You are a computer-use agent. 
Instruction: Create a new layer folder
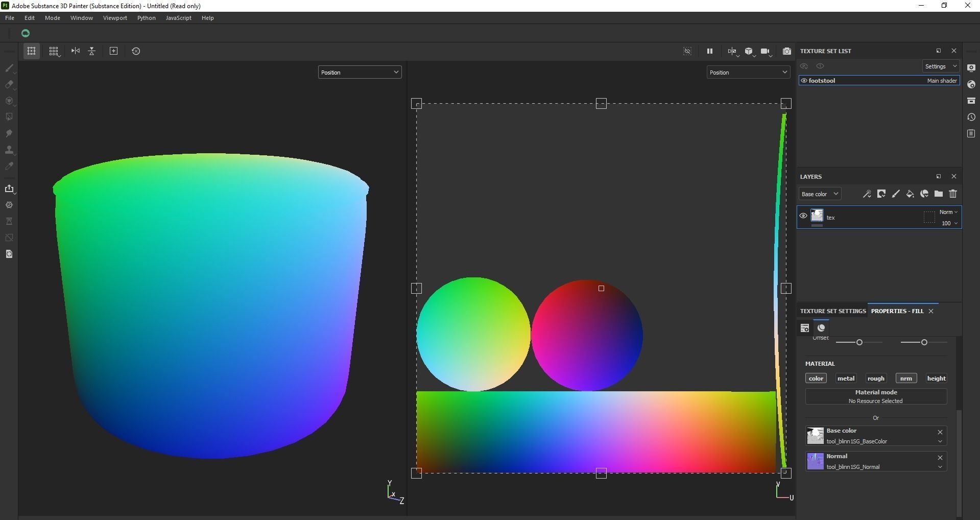939,194
